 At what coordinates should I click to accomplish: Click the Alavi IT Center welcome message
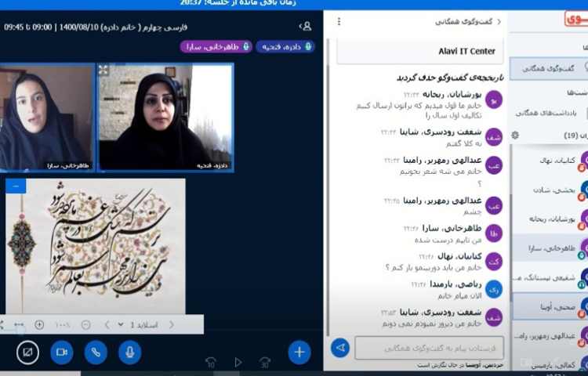pos(420,51)
